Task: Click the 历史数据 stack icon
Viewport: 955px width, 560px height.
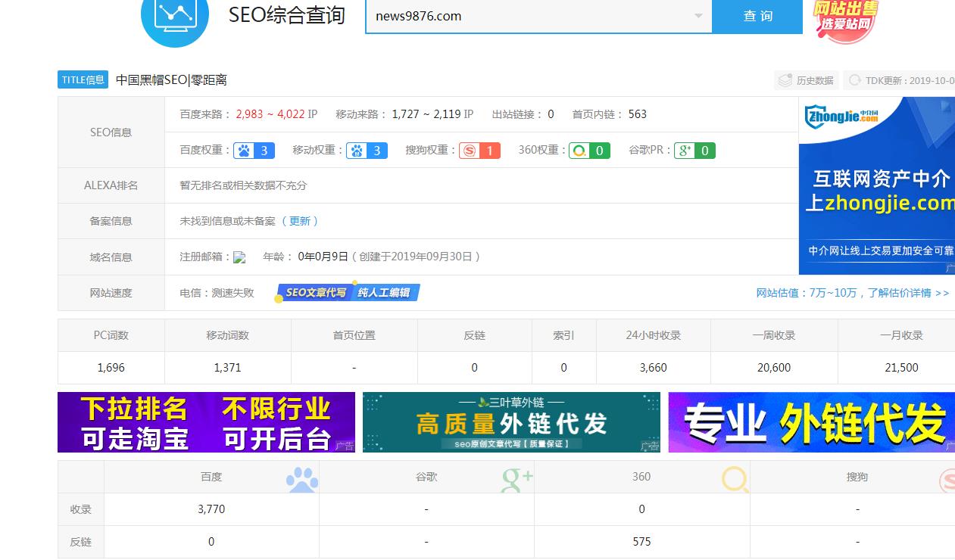Action: 785,80
